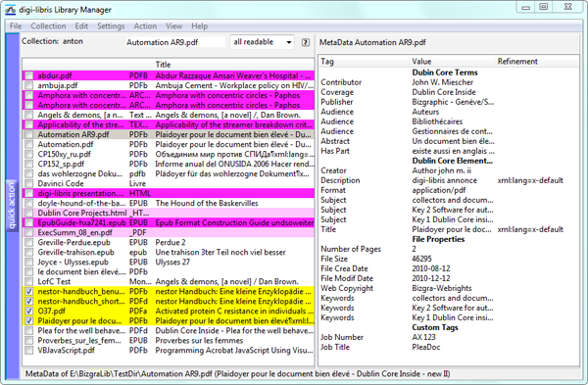This screenshot has height=385, width=588.
Task: Select the Angels & demons, [a n... file row
Action: [168, 115]
